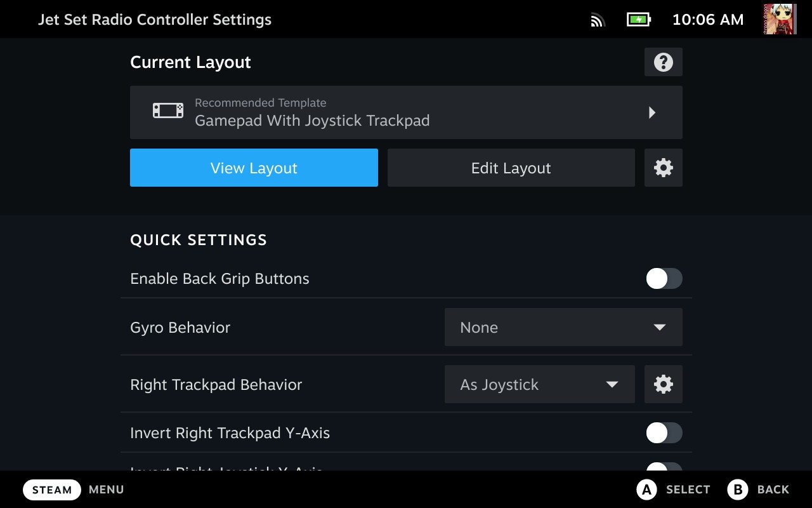Toggle Invert Right Trackpad Y-Axis switch
The height and width of the screenshot is (508, 812).
click(x=664, y=433)
